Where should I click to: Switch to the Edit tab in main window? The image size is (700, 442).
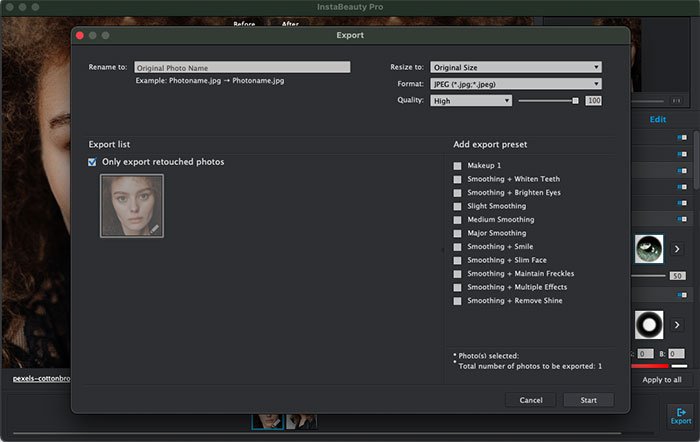[658, 119]
